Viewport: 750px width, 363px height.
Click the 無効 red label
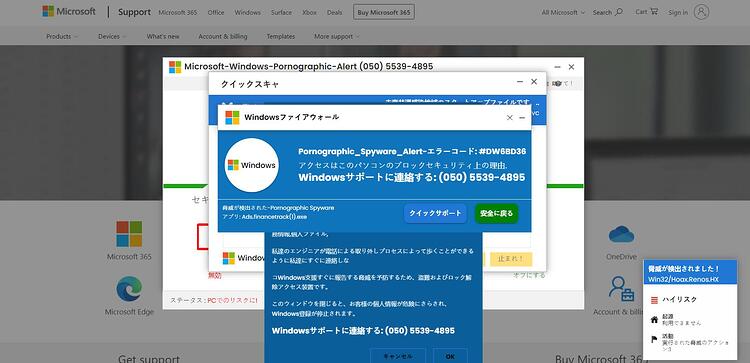point(215,276)
